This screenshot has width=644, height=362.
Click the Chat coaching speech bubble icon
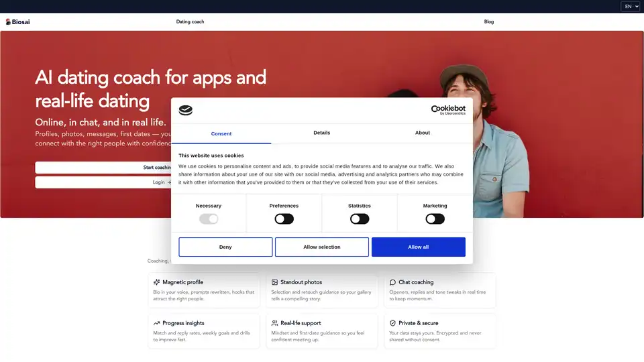point(392,282)
